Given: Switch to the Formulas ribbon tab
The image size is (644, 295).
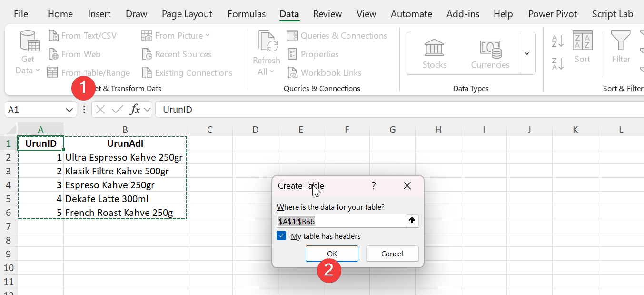Looking at the screenshot, I should pos(247,14).
